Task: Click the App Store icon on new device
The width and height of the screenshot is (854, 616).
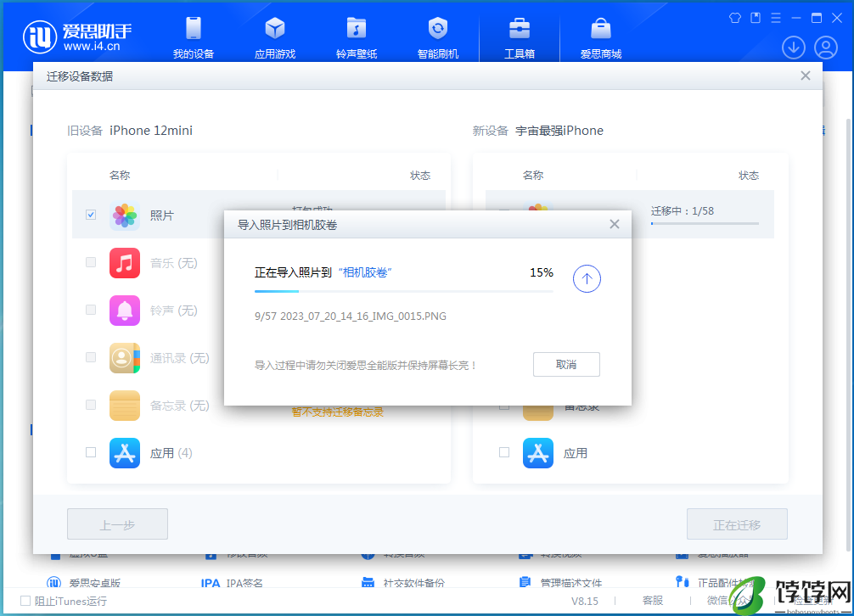Action: 538,453
